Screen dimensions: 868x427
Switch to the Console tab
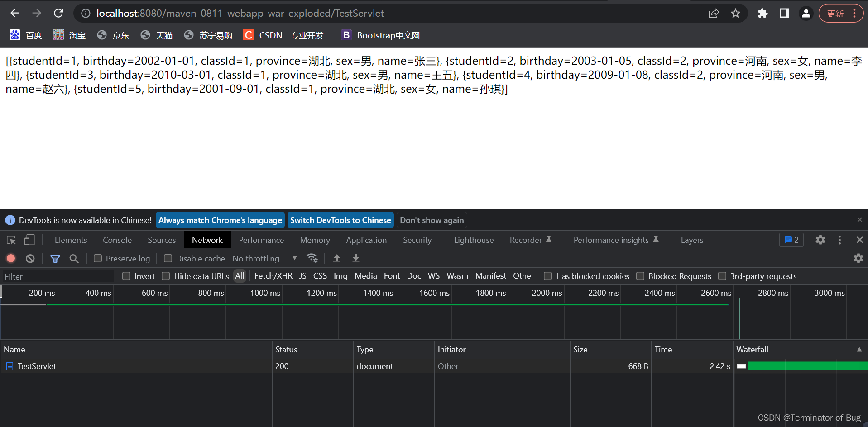[x=117, y=240]
